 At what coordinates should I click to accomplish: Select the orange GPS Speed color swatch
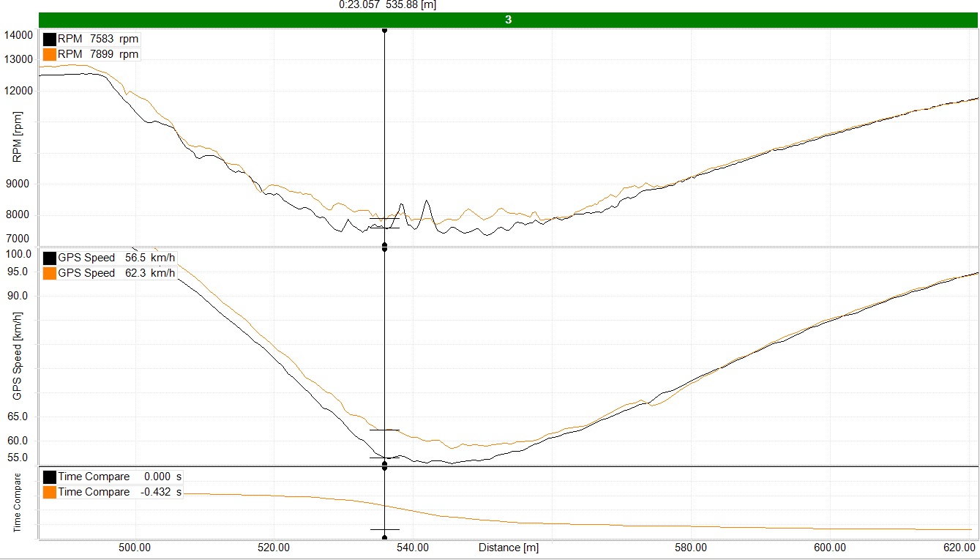(x=50, y=273)
